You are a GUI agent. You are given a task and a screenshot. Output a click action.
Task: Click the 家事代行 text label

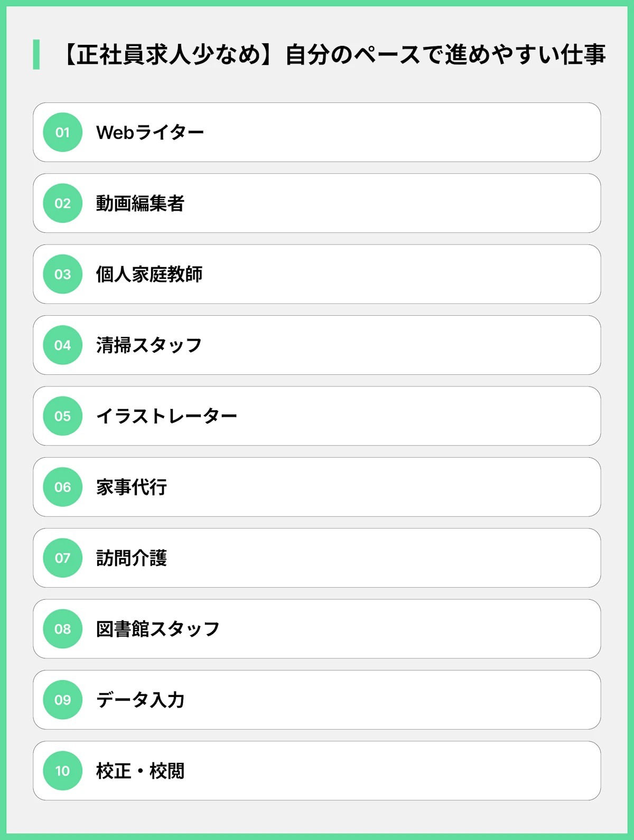click(x=132, y=487)
